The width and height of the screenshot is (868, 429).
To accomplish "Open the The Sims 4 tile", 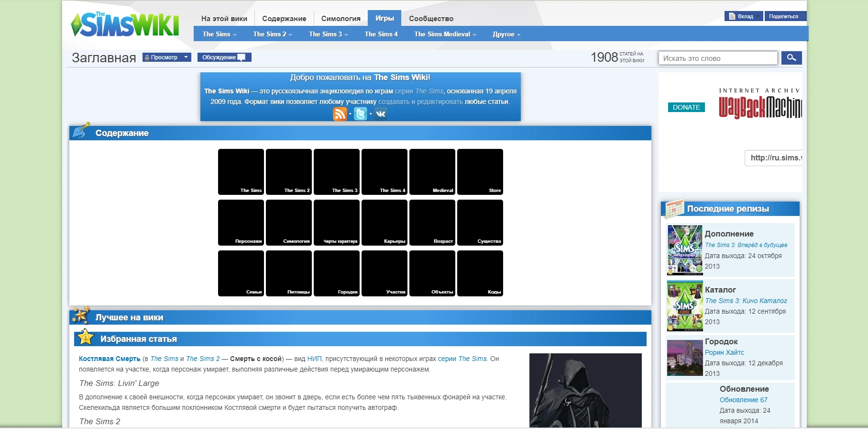I will click(385, 172).
